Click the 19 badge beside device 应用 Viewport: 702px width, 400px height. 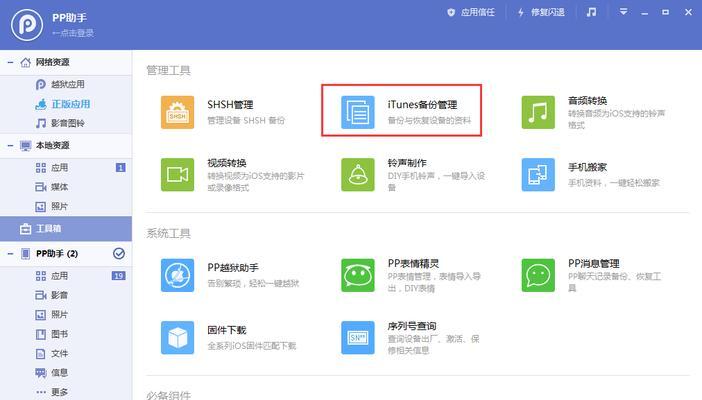pyautogui.click(x=119, y=276)
